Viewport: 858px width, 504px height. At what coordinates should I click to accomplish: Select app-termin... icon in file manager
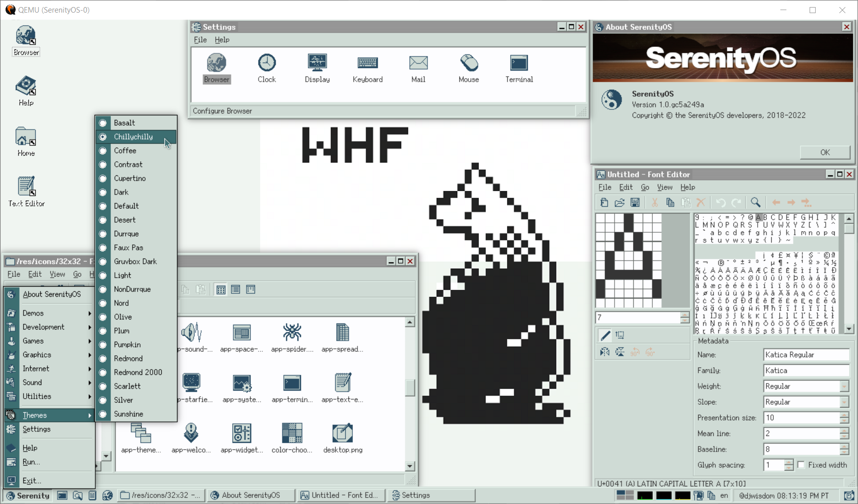point(292,388)
